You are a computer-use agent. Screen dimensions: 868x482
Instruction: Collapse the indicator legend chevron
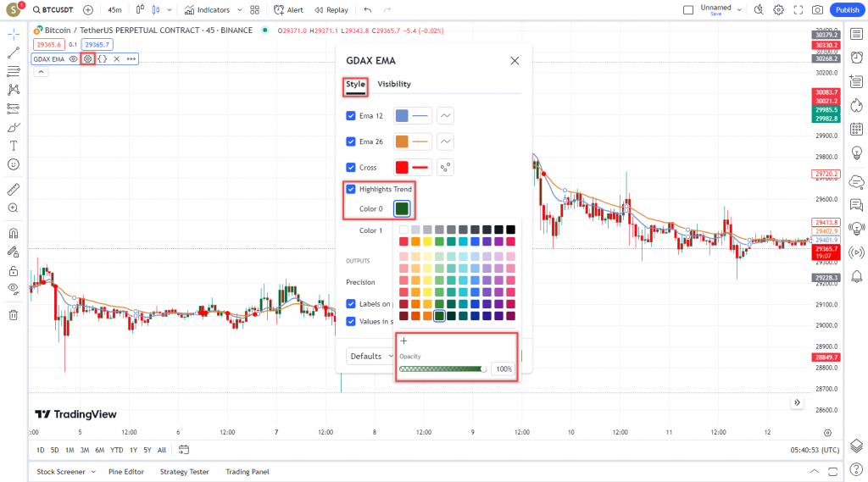(41, 72)
